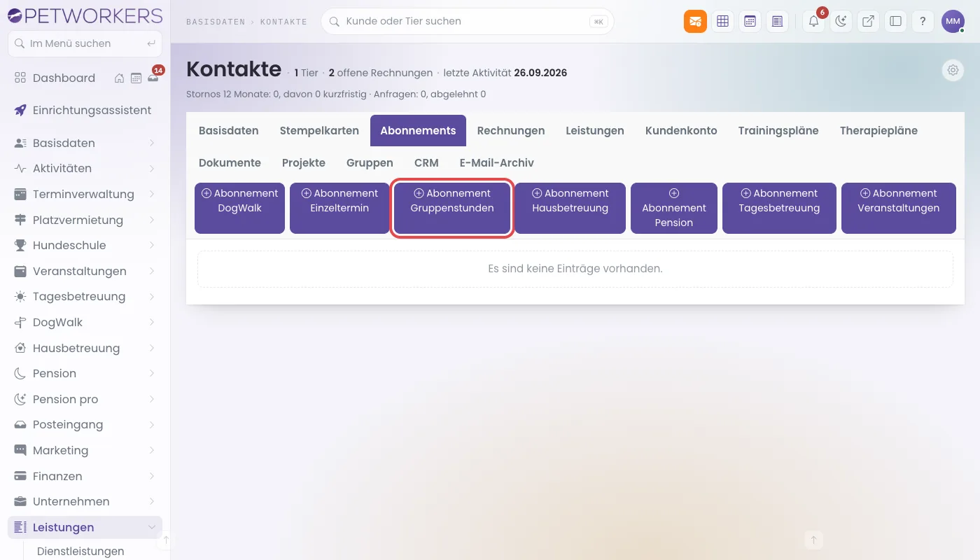Toggle the sidebar panel layout icon
Screen dimensions: 980x560
(895, 21)
